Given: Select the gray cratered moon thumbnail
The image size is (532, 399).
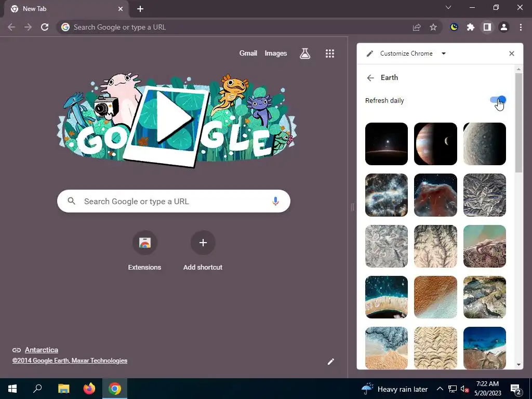Looking at the screenshot, I should pyautogui.click(x=485, y=144).
